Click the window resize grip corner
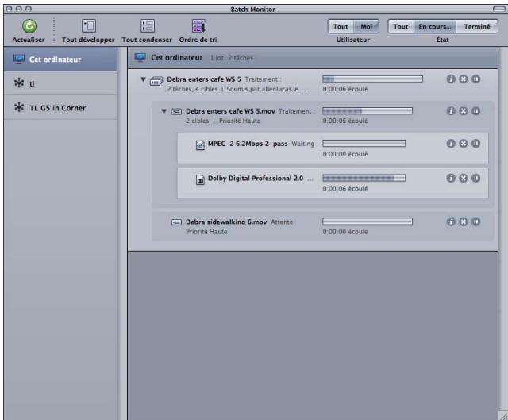 coord(503,415)
